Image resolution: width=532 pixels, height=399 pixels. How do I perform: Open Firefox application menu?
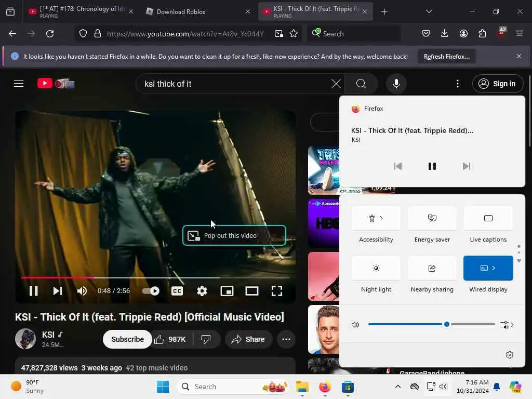tap(519, 33)
